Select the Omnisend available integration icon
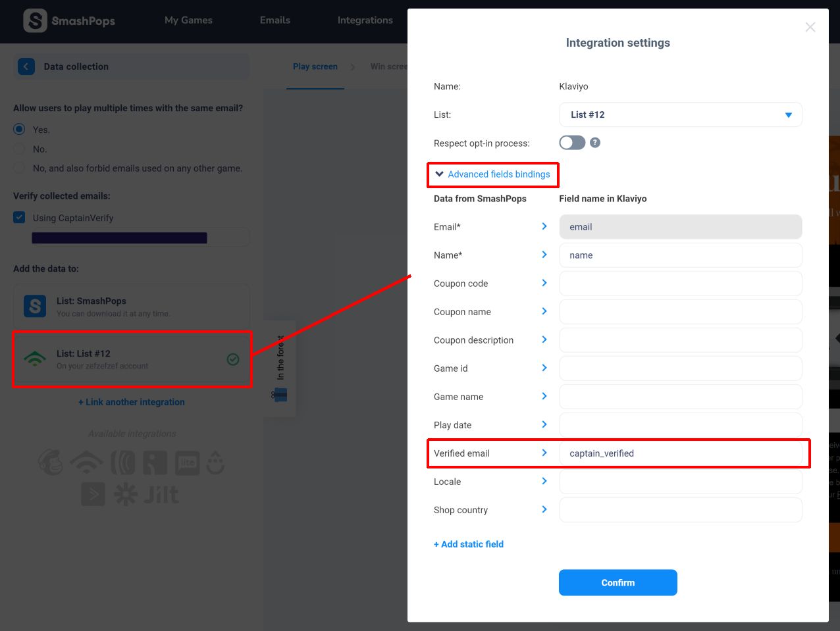This screenshot has height=631, width=840. (122, 463)
